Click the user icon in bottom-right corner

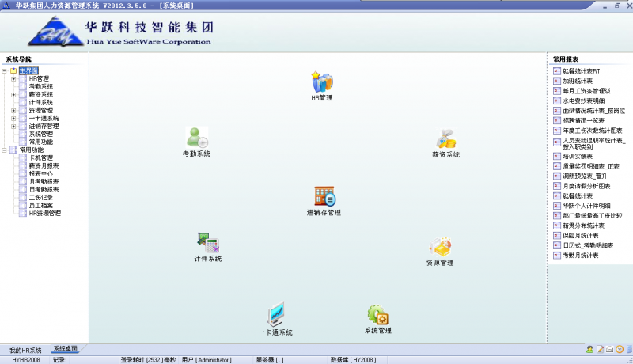589,349
